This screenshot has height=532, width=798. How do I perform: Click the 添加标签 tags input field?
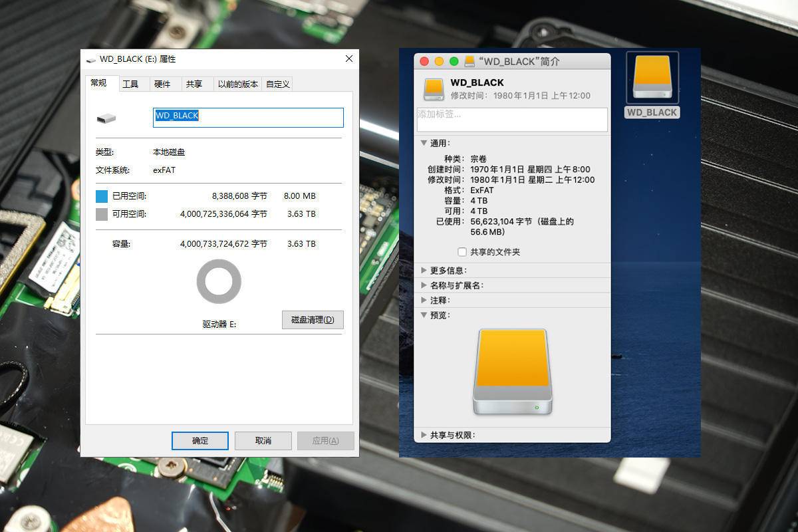click(x=512, y=120)
